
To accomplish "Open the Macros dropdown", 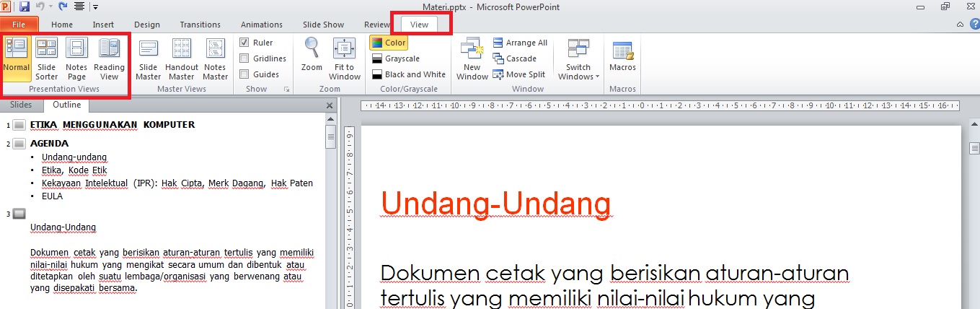I will click(622, 58).
